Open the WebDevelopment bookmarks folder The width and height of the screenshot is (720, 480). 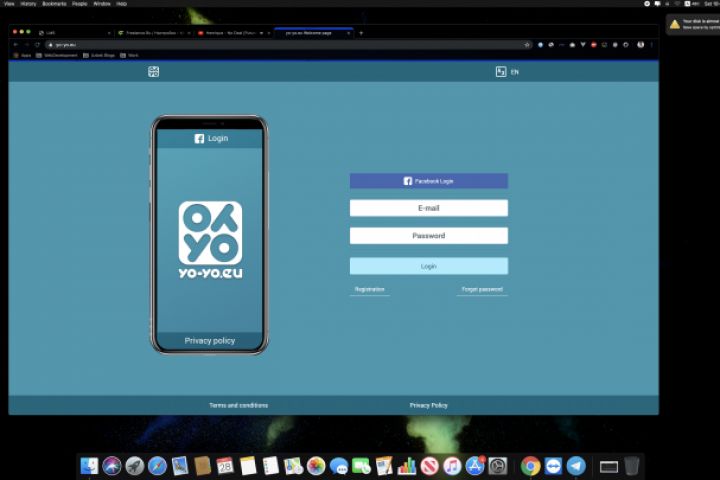point(57,55)
